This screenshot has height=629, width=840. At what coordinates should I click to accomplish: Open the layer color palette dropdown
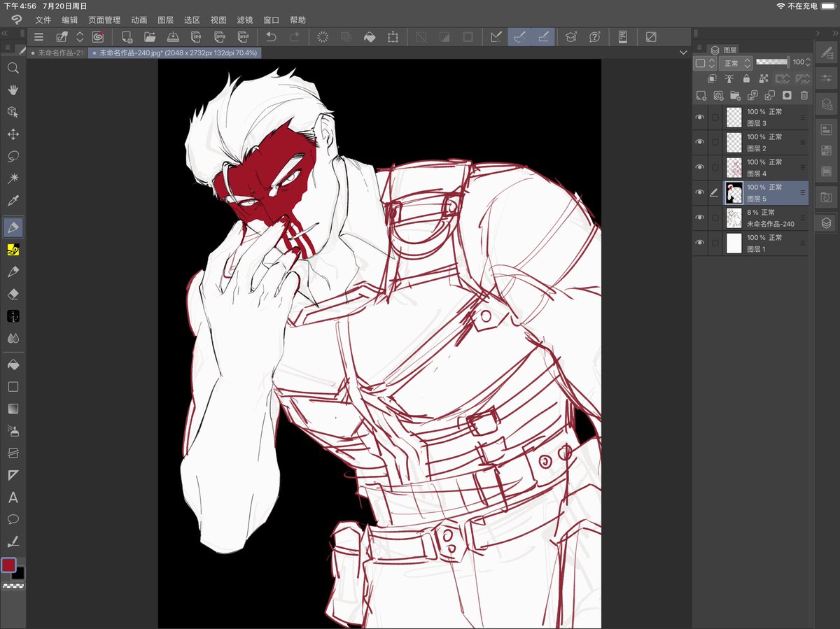click(x=705, y=63)
